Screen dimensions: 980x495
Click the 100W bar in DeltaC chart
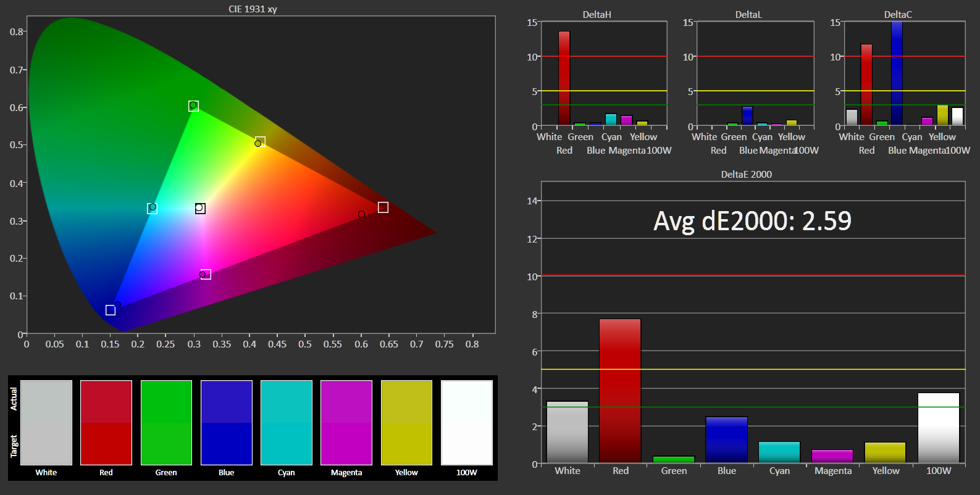(x=958, y=117)
